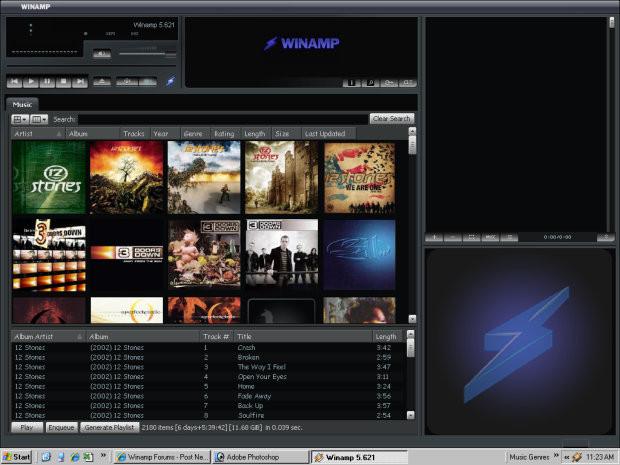The height and width of the screenshot is (465, 620).
Task: Sort tracks by the Track # column
Action: (x=216, y=336)
